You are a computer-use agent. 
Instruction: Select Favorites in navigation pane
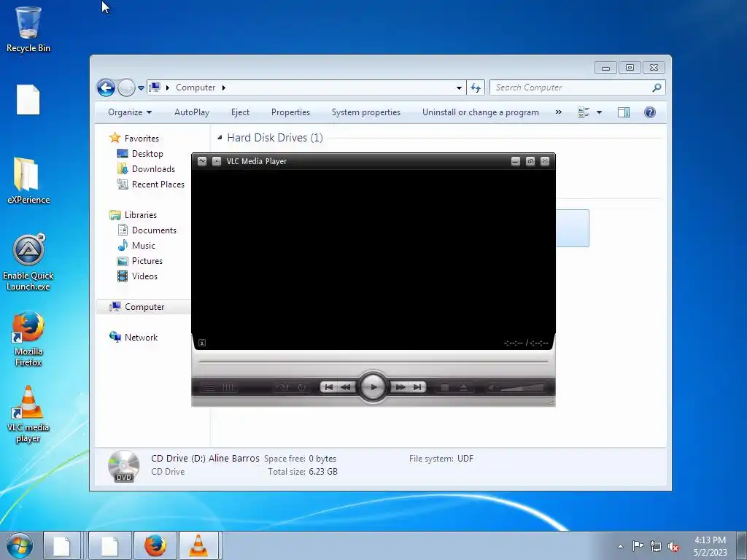click(134, 138)
